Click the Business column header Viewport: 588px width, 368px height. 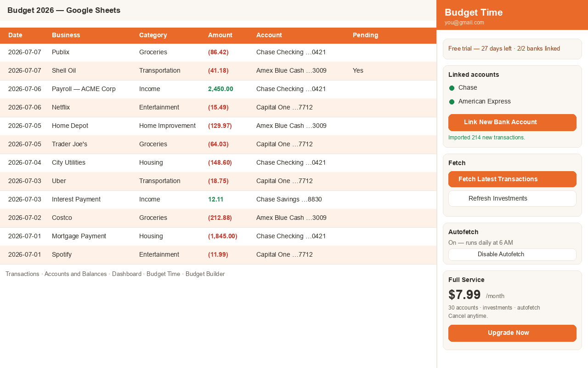[x=66, y=35]
